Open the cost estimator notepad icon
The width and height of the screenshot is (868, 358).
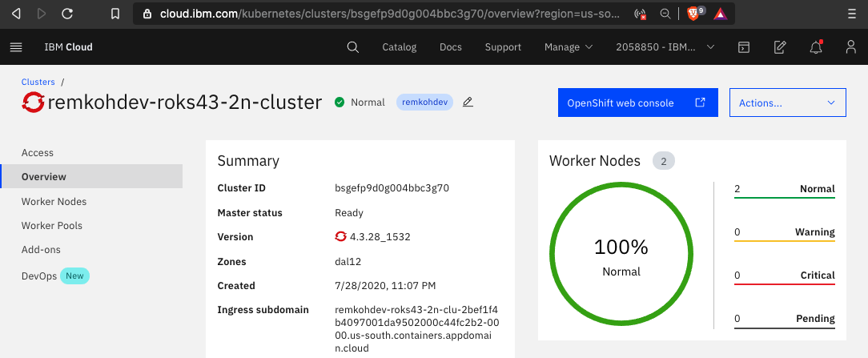coord(779,47)
